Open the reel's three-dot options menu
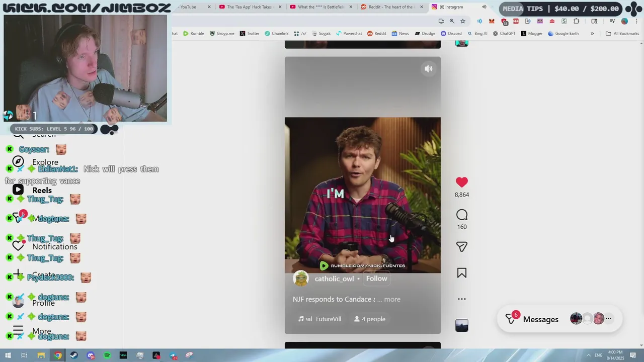 pos(461,299)
